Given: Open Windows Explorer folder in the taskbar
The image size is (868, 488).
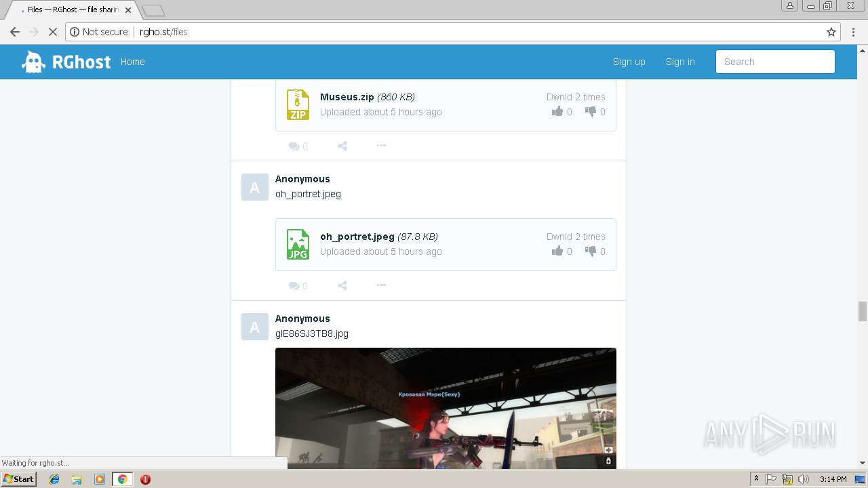Looking at the screenshot, I should [x=77, y=479].
